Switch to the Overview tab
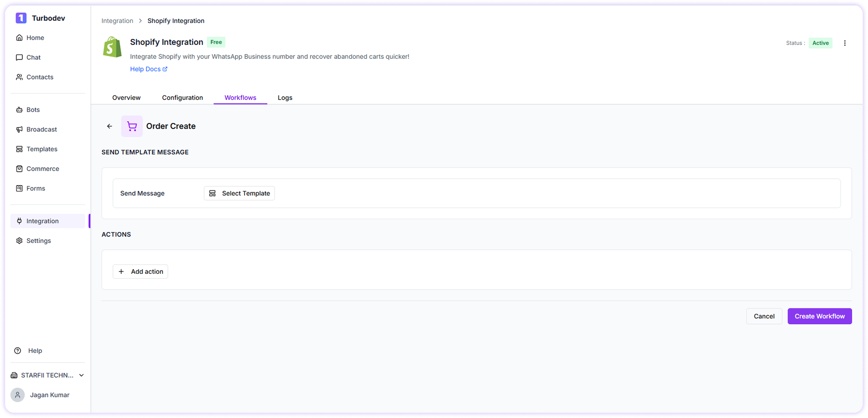 [126, 97]
